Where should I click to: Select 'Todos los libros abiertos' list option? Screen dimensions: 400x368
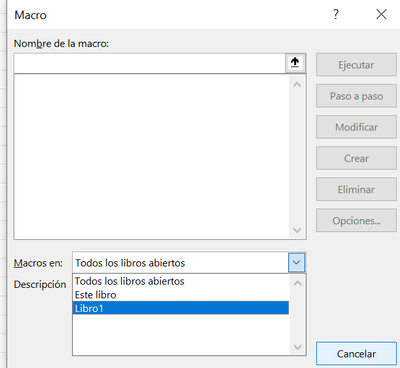point(180,281)
